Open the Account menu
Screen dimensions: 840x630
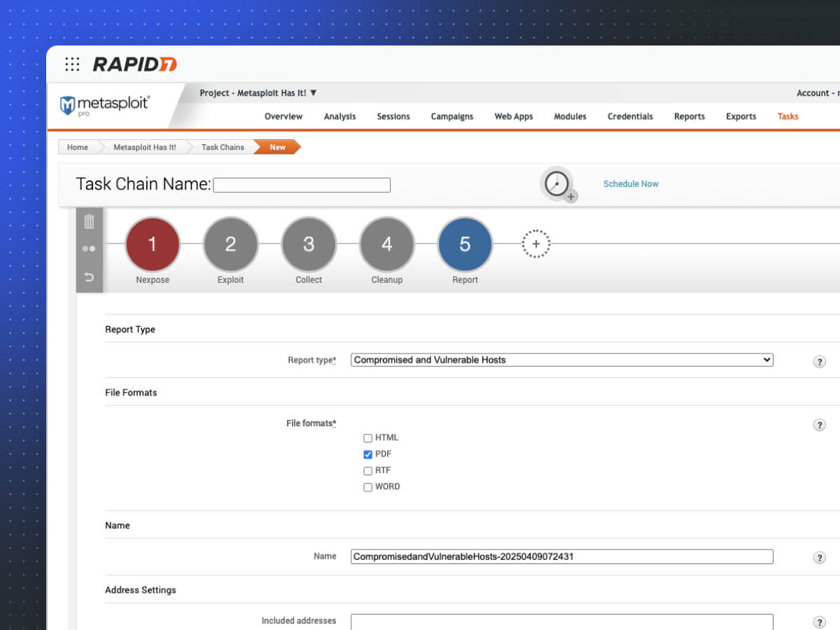[x=816, y=93]
